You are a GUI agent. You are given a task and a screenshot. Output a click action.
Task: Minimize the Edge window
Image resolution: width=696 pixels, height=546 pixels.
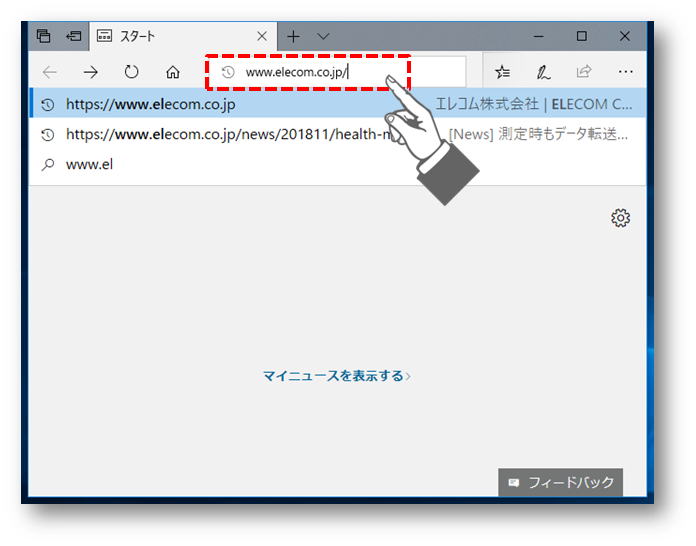539,36
